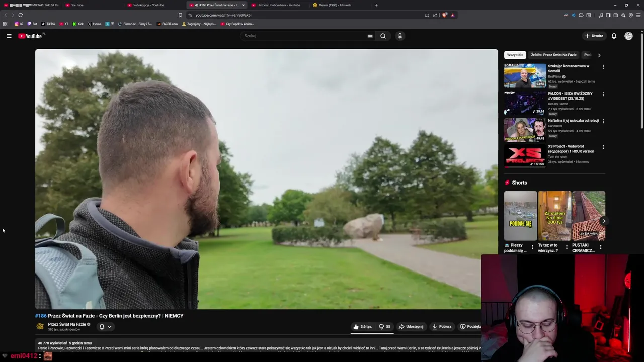Open Kick bookmark
The height and width of the screenshot is (362, 644).
(78, 24)
